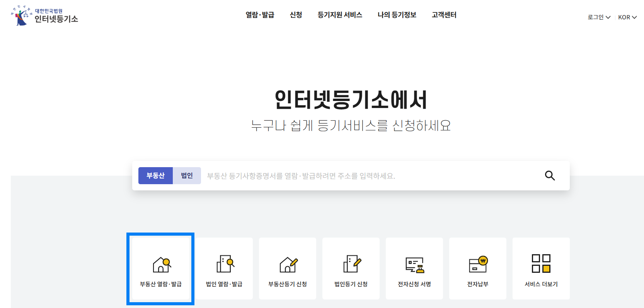The height and width of the screenshot is (308, 644).
Task: Open the 신청 menu
Action: (x=296, y=15)
